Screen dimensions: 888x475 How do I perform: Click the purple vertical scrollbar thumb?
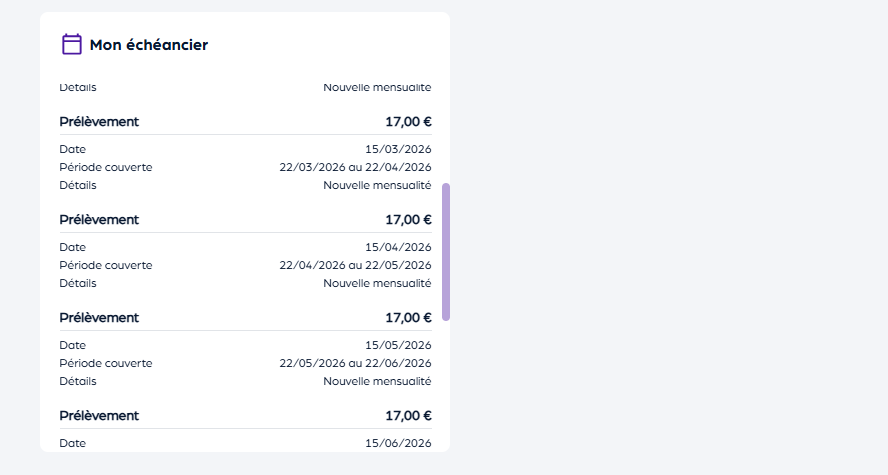click(446, 251)
